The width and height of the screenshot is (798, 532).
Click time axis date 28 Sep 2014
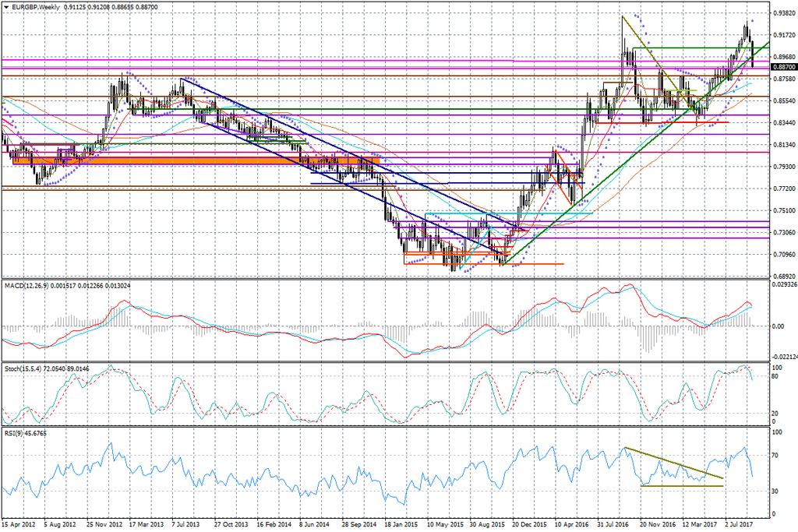358,523
